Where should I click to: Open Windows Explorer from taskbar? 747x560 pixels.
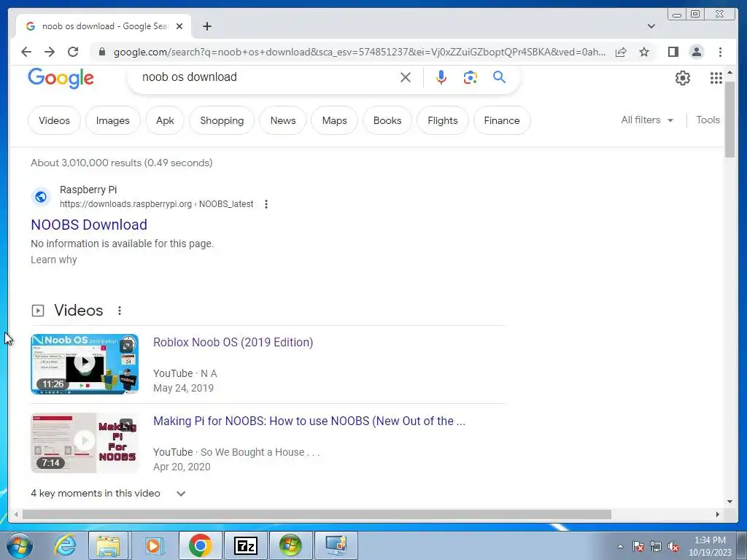tap(108, 545)
